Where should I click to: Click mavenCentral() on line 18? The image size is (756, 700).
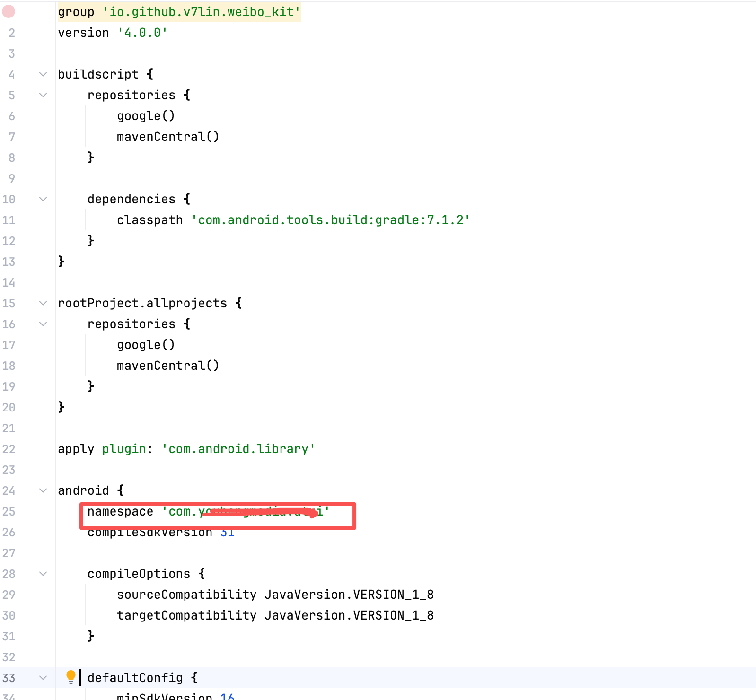click(x=168, y=366)
